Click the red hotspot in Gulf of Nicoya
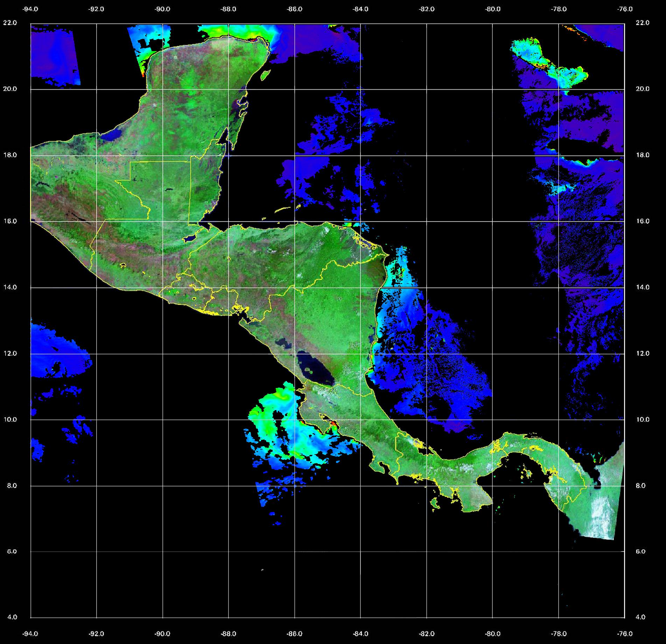This screenshot has height=644, width=666. [x=333, y=423]
